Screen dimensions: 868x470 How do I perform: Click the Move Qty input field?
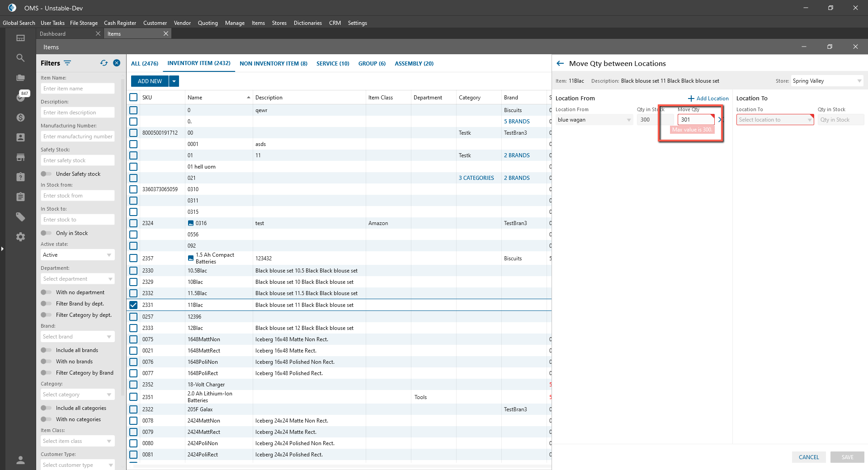[x=695, y=120]
